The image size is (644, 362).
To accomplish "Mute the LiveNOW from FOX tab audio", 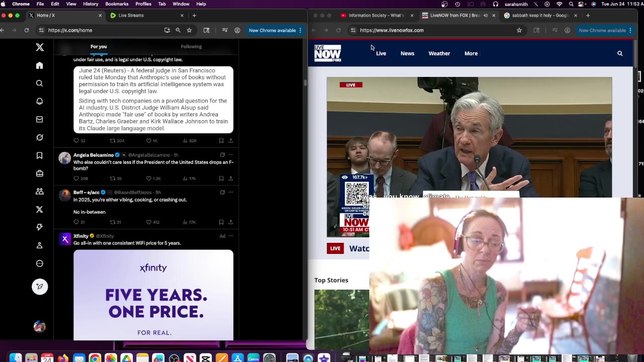I will [486, 16].
